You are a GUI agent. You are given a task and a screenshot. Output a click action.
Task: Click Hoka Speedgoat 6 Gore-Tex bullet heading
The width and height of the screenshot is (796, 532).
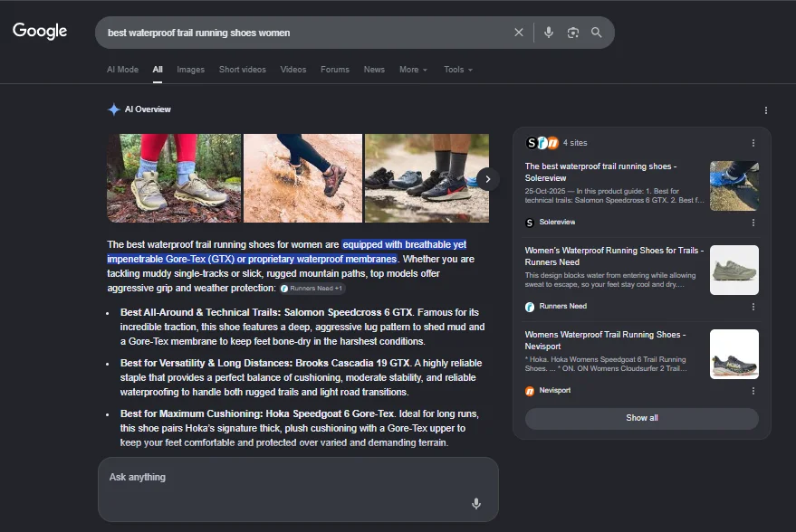click(257, 413)
